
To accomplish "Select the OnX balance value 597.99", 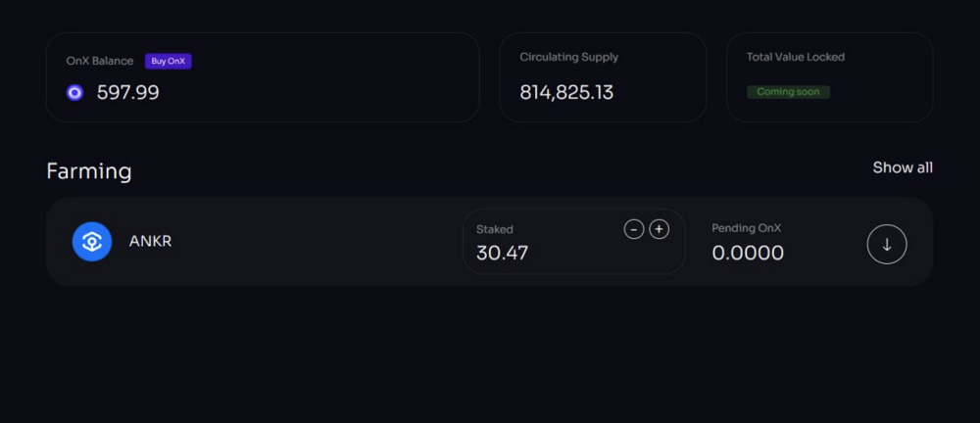I will tap(128, 92).
